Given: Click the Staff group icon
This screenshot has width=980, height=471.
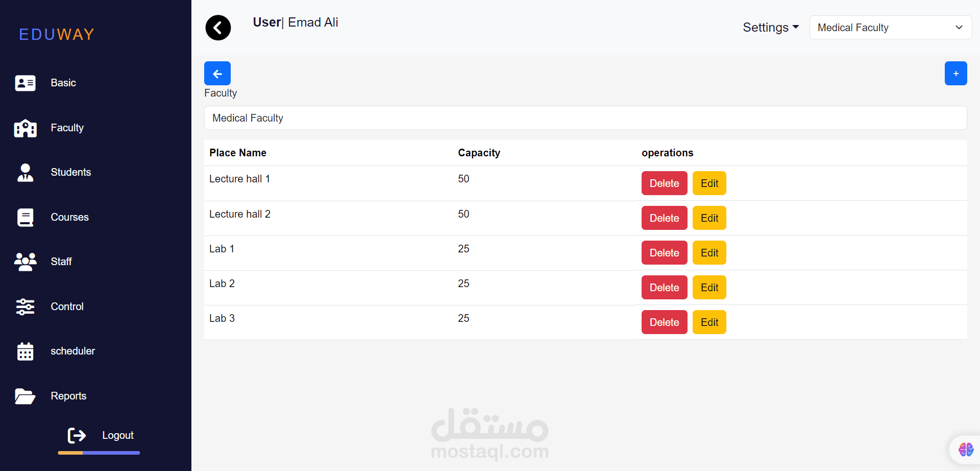Looking at the screenshot, I should (x=25, y=262).
